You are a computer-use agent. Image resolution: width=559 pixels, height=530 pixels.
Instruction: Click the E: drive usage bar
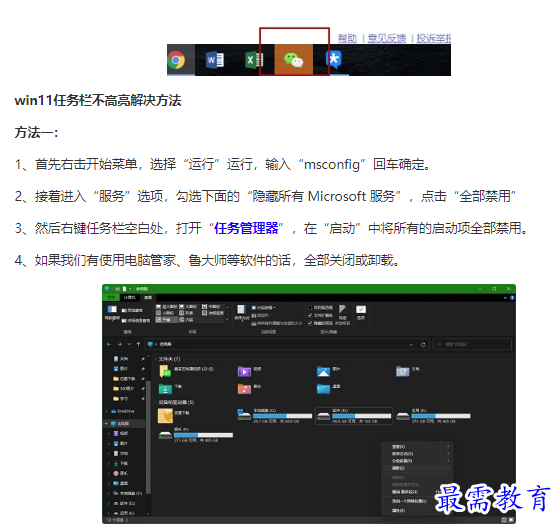click(441, 416)
